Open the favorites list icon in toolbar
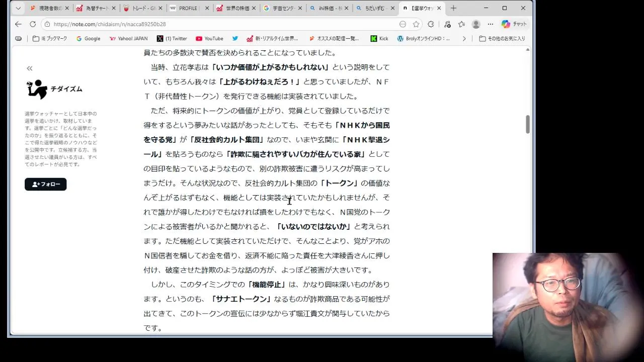Image resolution: width=644 pixels, height=362 pixels. tap(461, 24)
